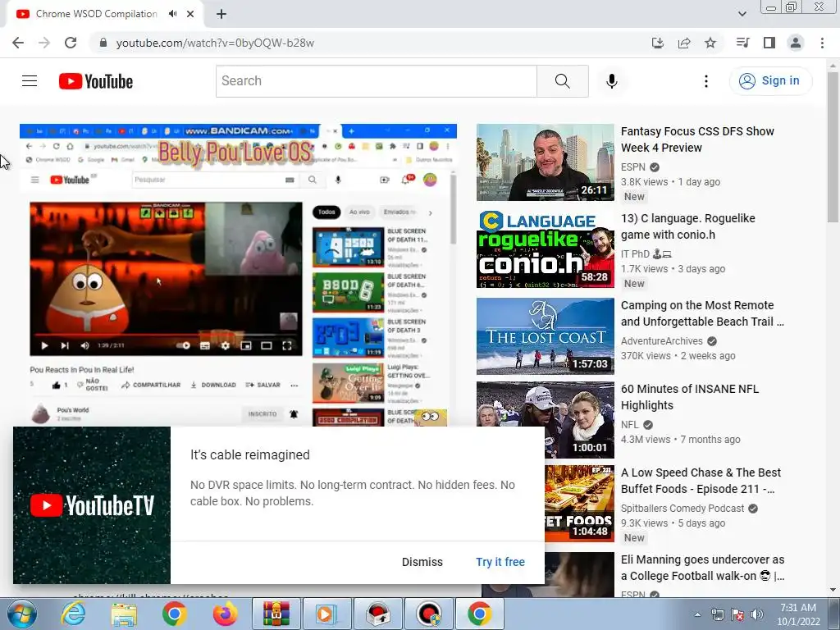Viewport: 840px width, 630px height.
Task: Close the Chrome WSOD Compilation tab
Action: click(x=190, y=14)
